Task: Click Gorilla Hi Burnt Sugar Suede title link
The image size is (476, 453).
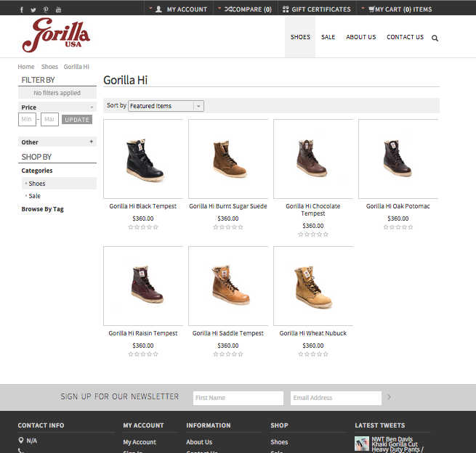Action: (228, 206)
